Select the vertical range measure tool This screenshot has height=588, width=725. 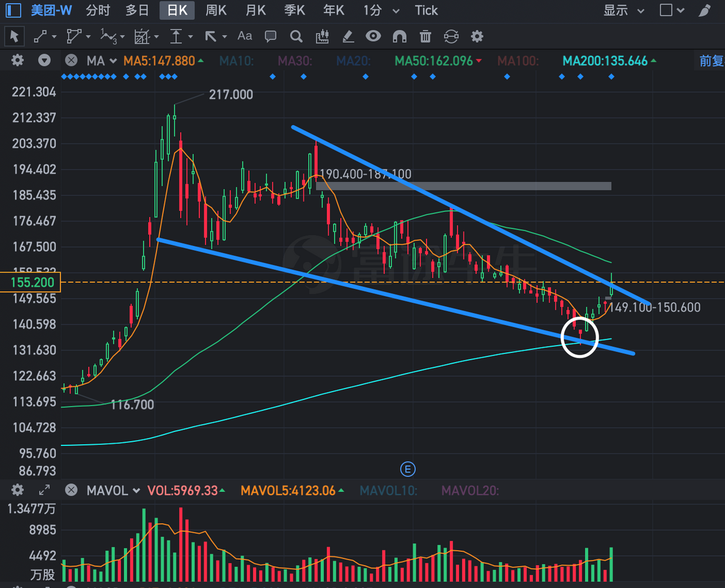point(176,36)
